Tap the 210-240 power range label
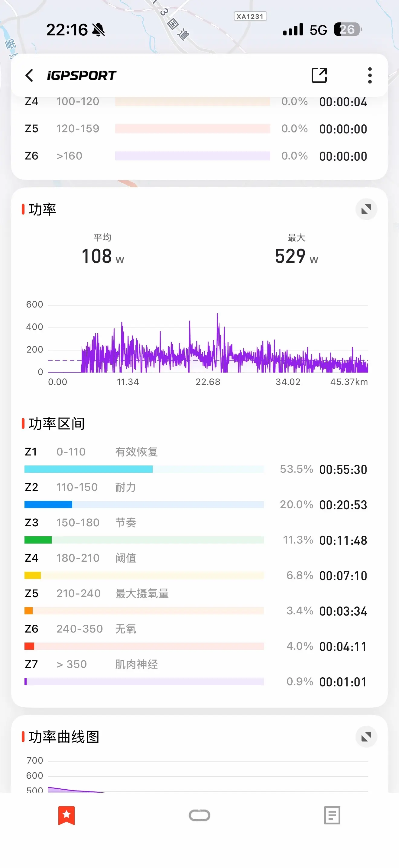 (78, 593)
